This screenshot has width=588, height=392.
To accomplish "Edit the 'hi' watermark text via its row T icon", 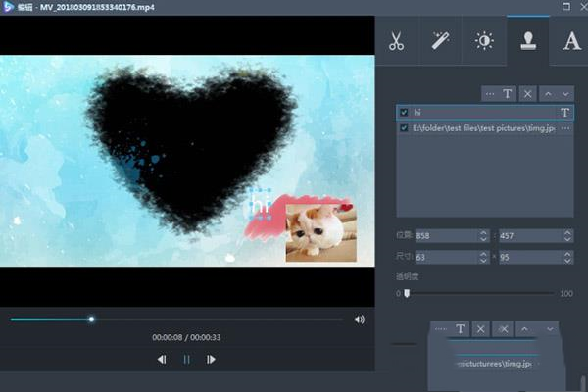I will point(565,113).
